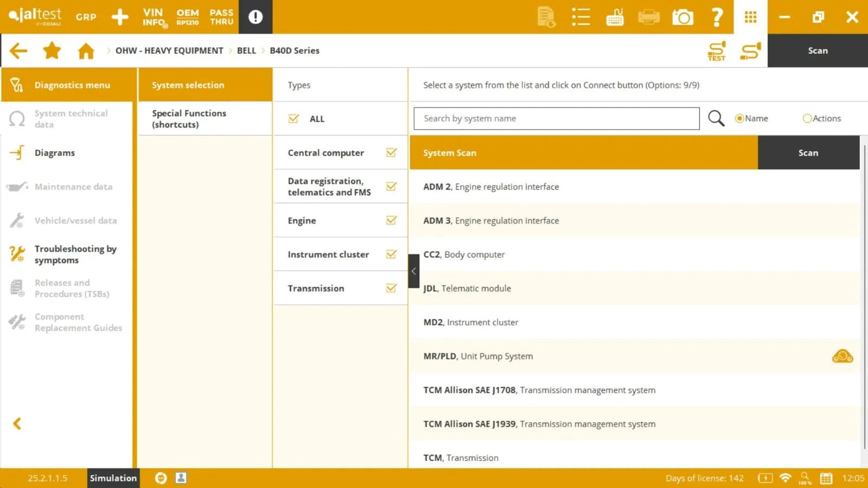Click the favorites star icon
Screen dimensions: 868x488
[x=52, y=50]
